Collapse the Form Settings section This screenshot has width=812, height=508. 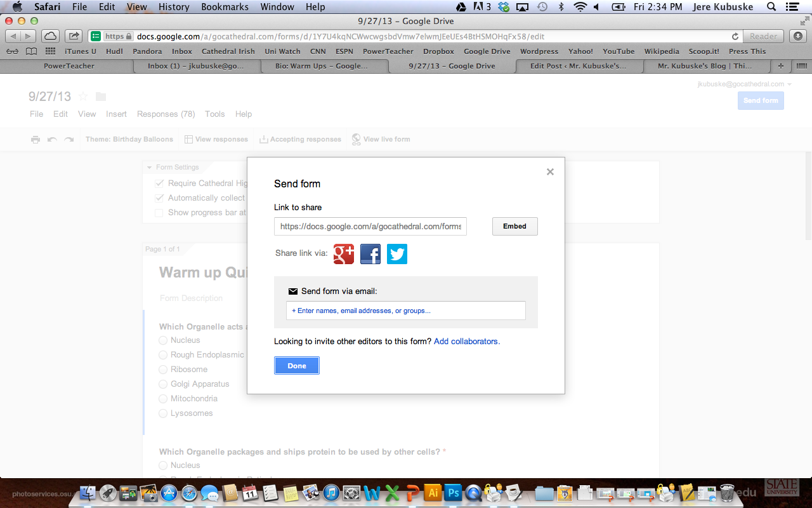click(150, 168)
